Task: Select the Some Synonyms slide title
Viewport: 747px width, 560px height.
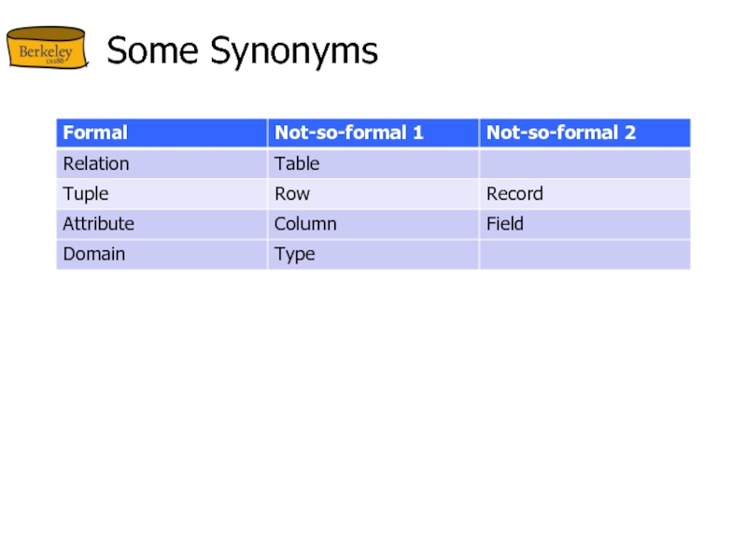Action: (x=242, y=51)
